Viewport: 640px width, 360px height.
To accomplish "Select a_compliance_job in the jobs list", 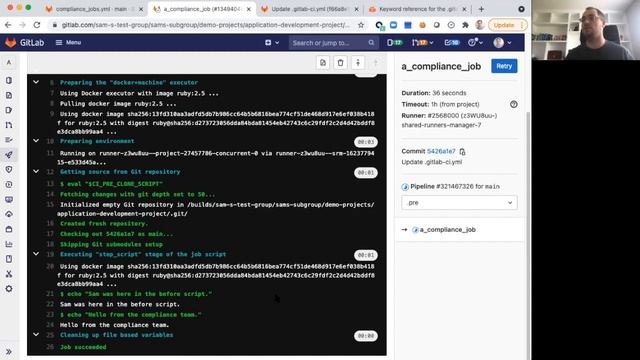I will pos(447,230).
